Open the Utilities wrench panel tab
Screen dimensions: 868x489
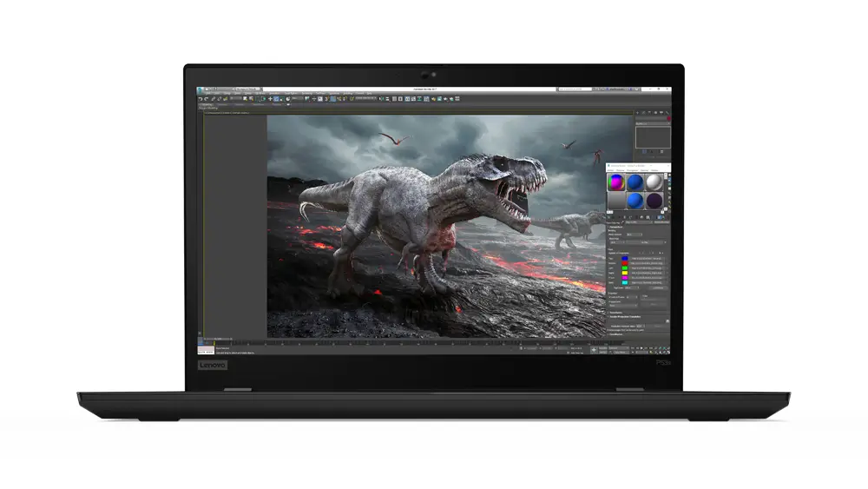coord(667,113)
